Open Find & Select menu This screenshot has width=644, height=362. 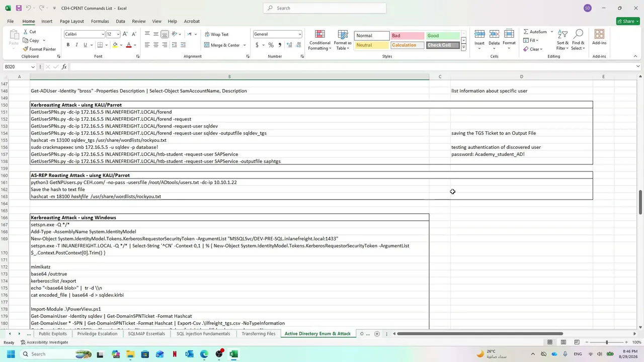[578, 40]
